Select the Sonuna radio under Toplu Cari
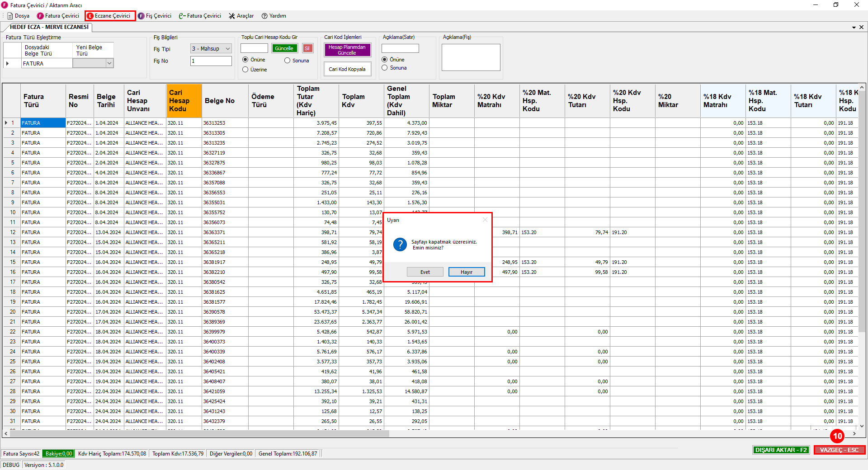The height and width of the screenshot is (470, 868). [x=287, y=61]
